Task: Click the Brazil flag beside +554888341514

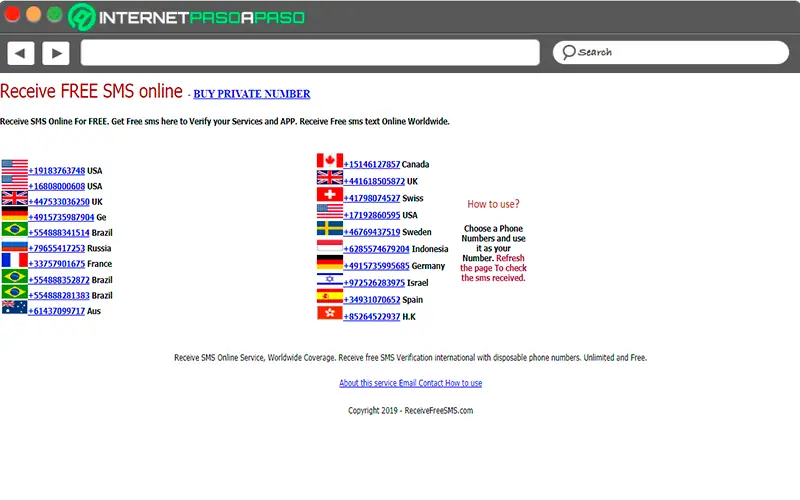Action: [x=14, y=230]
